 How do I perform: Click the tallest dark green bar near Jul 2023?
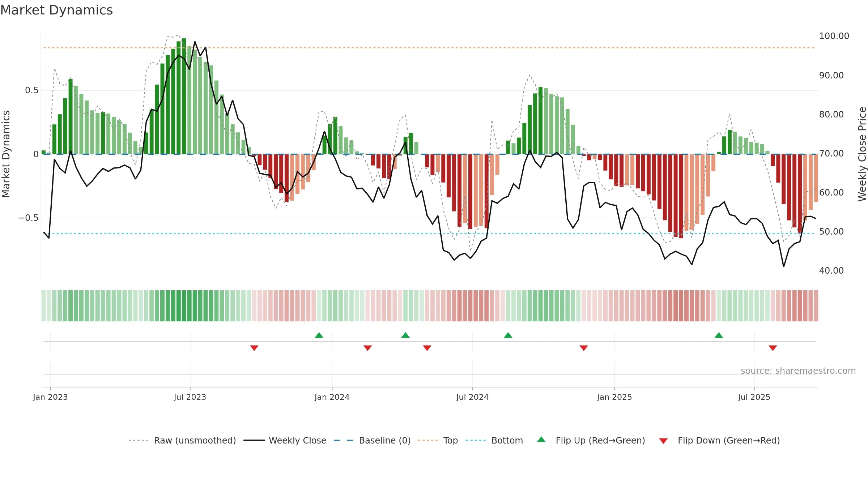184,96
